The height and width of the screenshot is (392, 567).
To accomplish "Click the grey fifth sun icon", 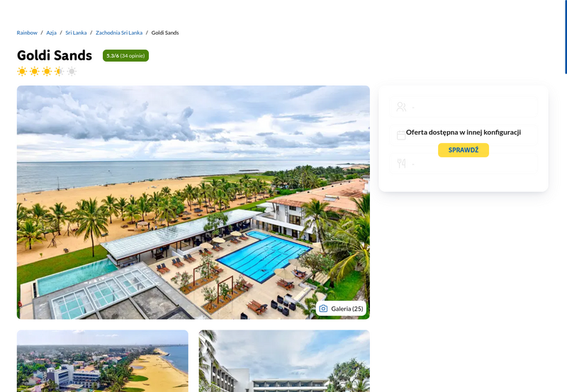I will click(x=72, y=71).
